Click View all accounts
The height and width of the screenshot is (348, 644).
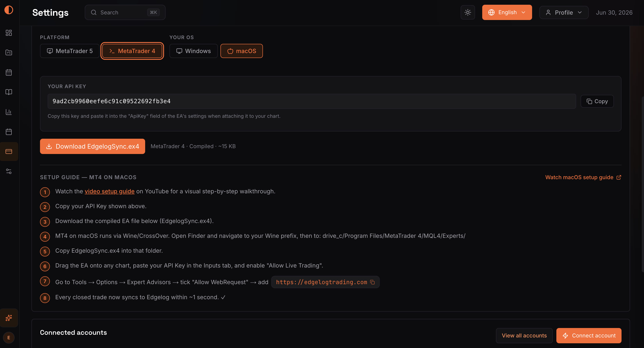[x=524, y=335]
